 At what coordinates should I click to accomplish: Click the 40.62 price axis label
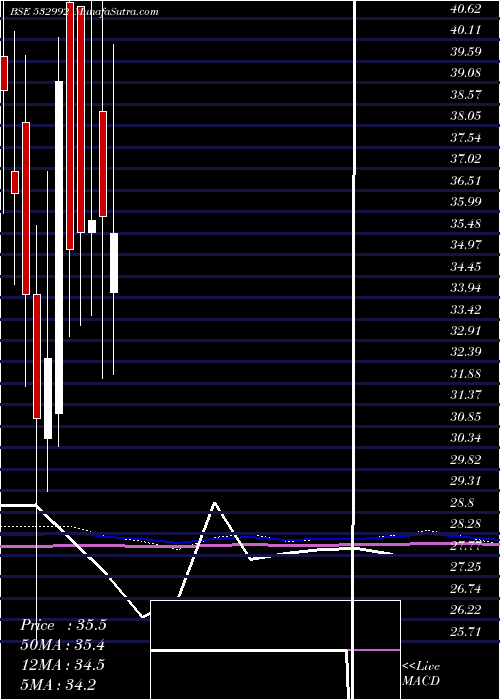[466, 8]
